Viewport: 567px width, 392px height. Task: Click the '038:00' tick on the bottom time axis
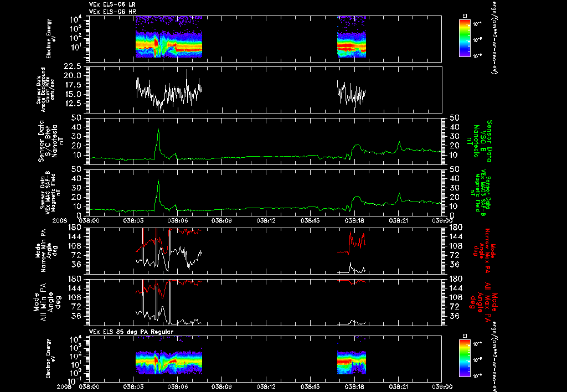pos(89,386)
